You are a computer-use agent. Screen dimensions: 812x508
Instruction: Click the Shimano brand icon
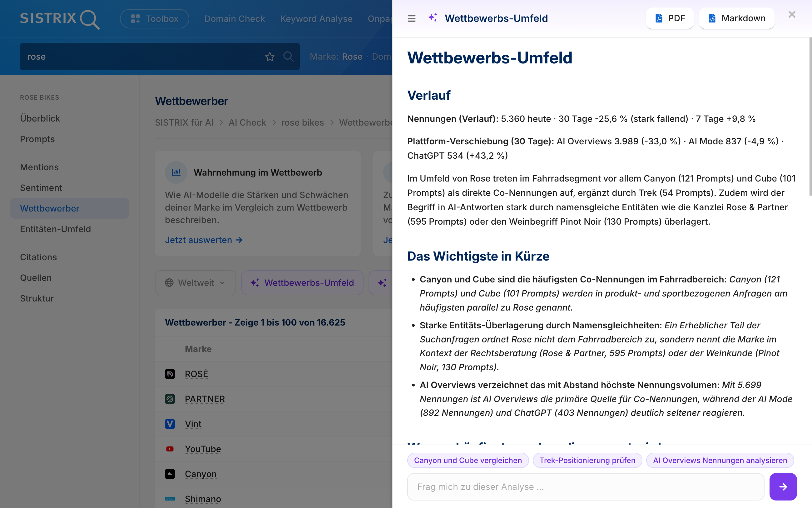point(170,499)
